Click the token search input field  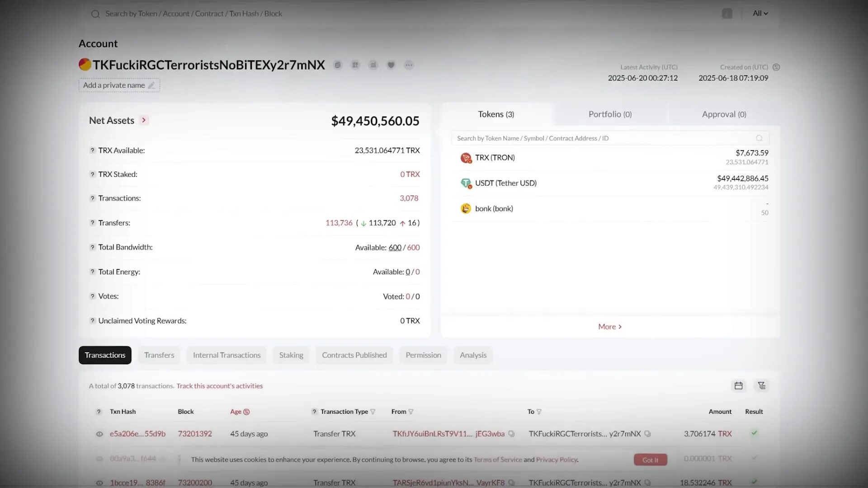click(x=588, y=138)
